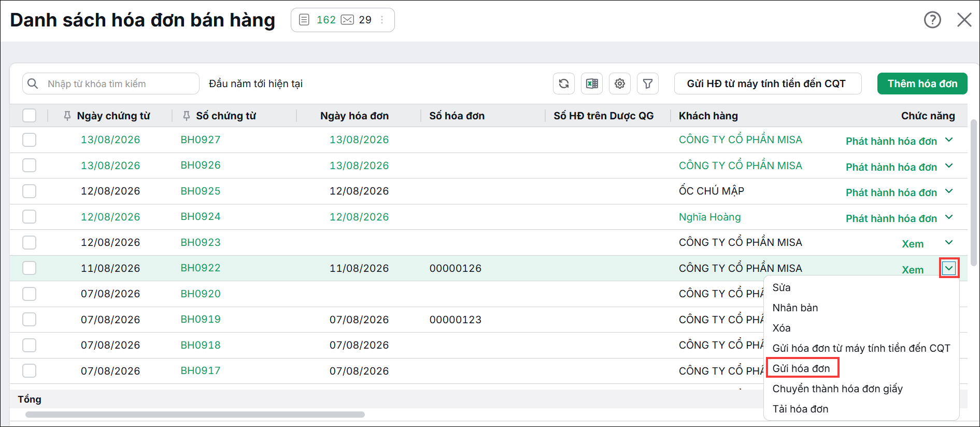Expand actions dropdown for BH0927
The height and width of the screenshot is (427, 980).
point(949,140)
